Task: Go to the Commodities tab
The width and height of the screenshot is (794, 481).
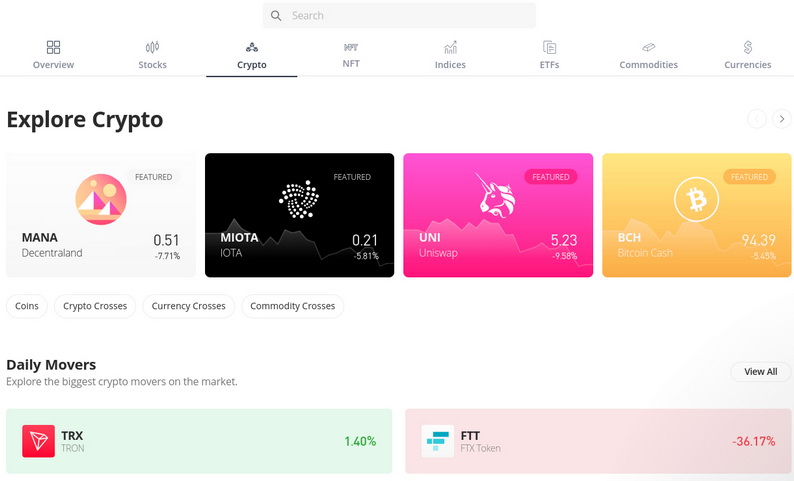Action: click(x=648, y=55)
